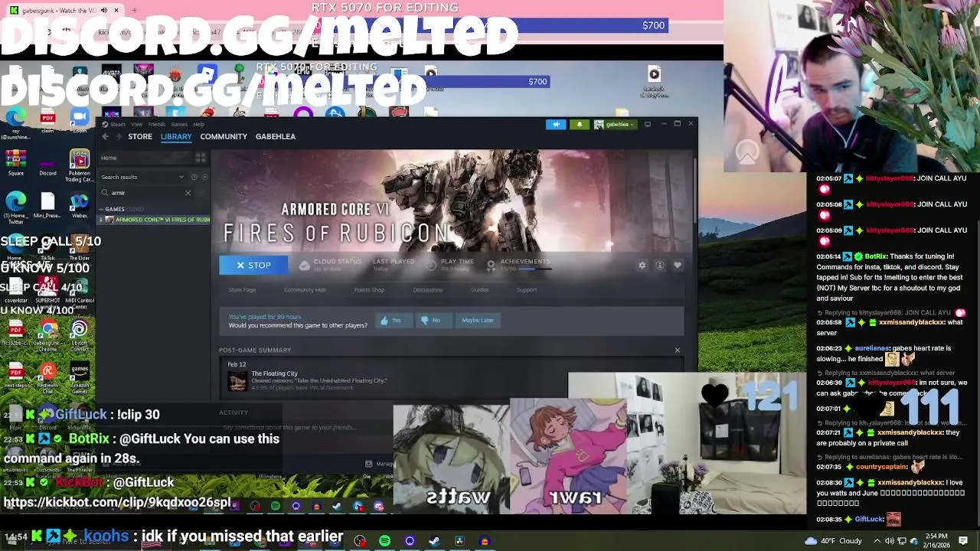Image resolution: width=980 pixels, height=551 pixels.
Task: Click the Steam library vertical scrollbar
Action: pos(695,191)
